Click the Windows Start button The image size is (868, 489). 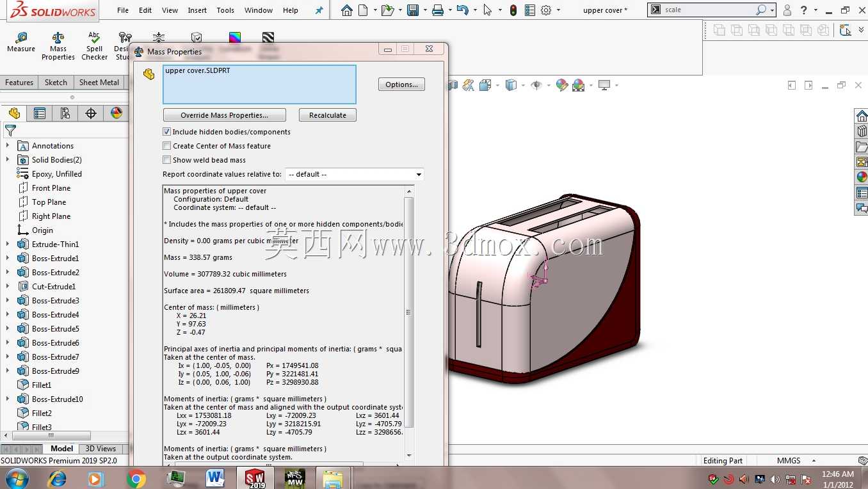point(16,478)
